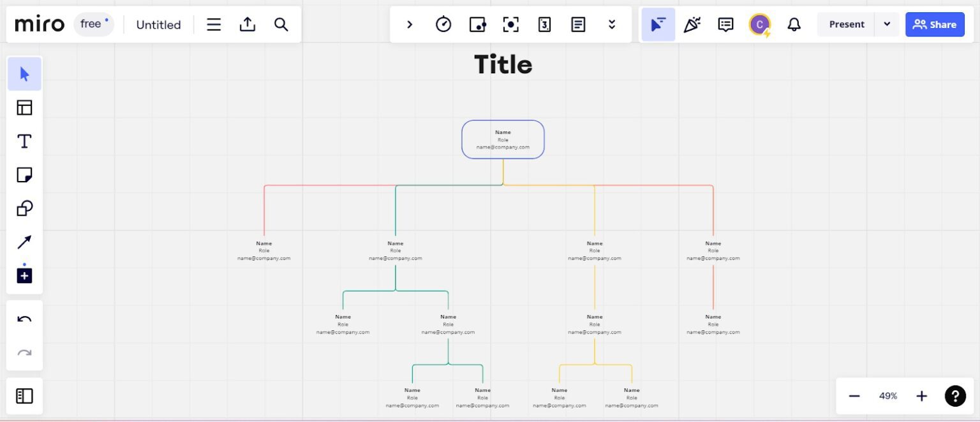Export this board with upload icon
Screen dimensions: 980x422
[x=248, y=24]
